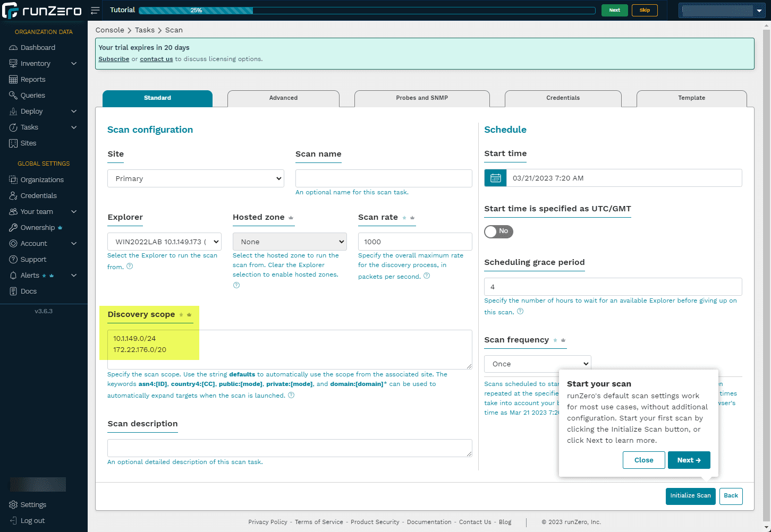
Task: Collapse the sidebar with the menu icon
Action: pos(95,10)
